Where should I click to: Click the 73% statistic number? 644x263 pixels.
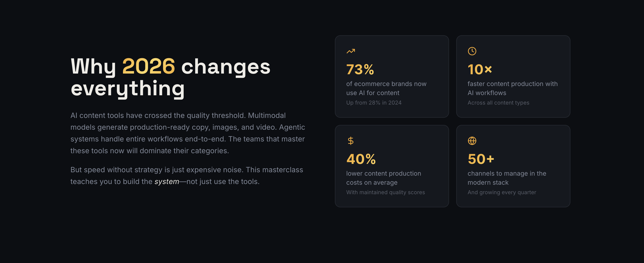pyautogui.click(x=360, y=69)
